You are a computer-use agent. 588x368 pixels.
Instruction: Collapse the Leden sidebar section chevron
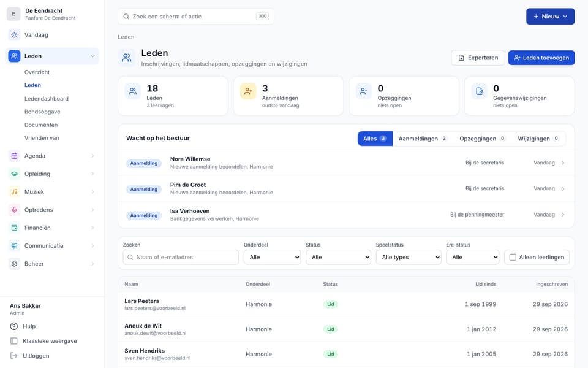pos(92,56)
